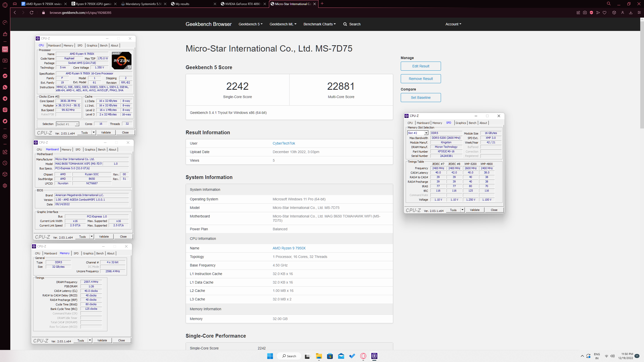The image size is (644, 362).
Task: Open the Windows Start menu
Action: 270,356
